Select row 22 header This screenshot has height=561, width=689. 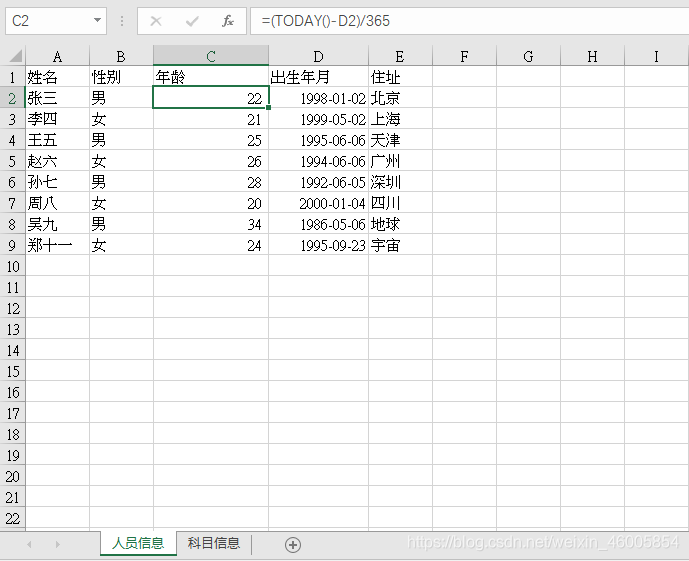pyautogui.click(x=12, y=518)
